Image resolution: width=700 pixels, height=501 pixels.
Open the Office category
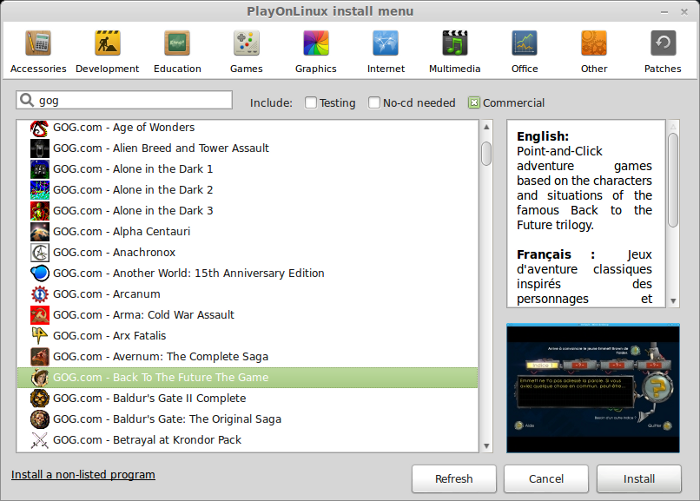tap(525, 51)
